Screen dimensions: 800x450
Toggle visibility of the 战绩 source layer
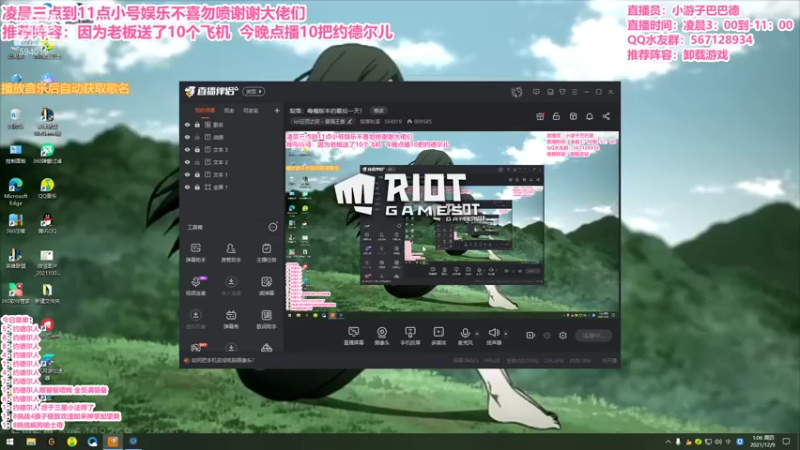click(187, 137)
